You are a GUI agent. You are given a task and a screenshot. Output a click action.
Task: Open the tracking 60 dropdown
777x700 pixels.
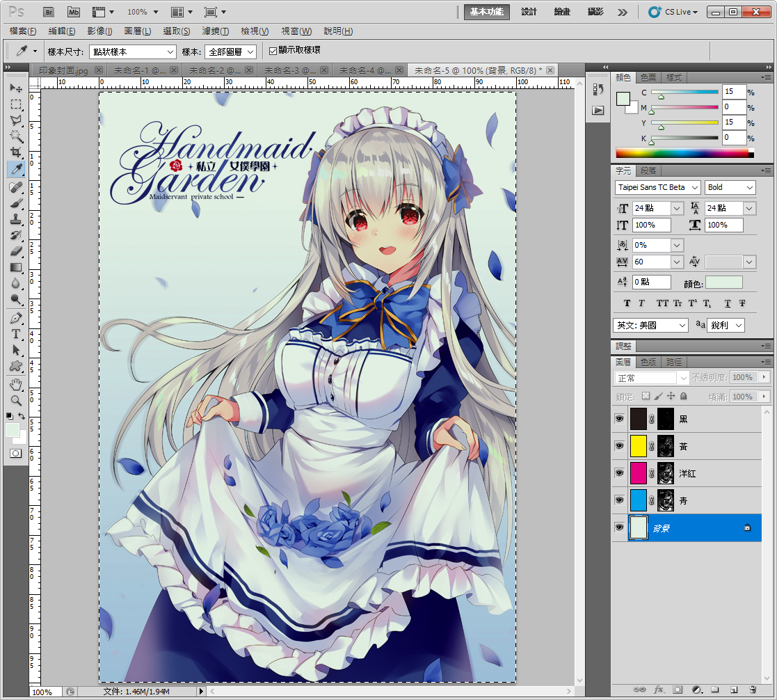point(677,262)
